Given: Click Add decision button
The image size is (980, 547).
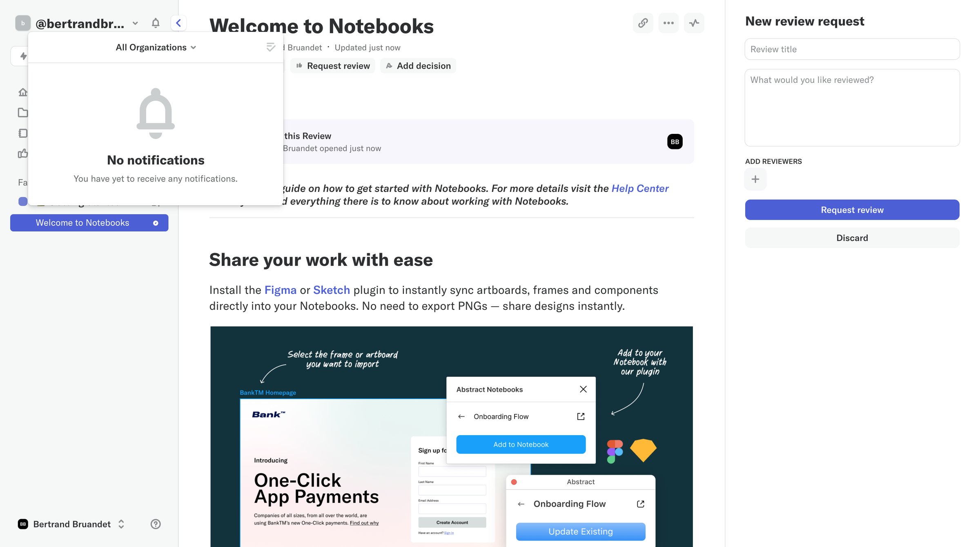Looking at the screenshot, I should (x=418, y=66).
